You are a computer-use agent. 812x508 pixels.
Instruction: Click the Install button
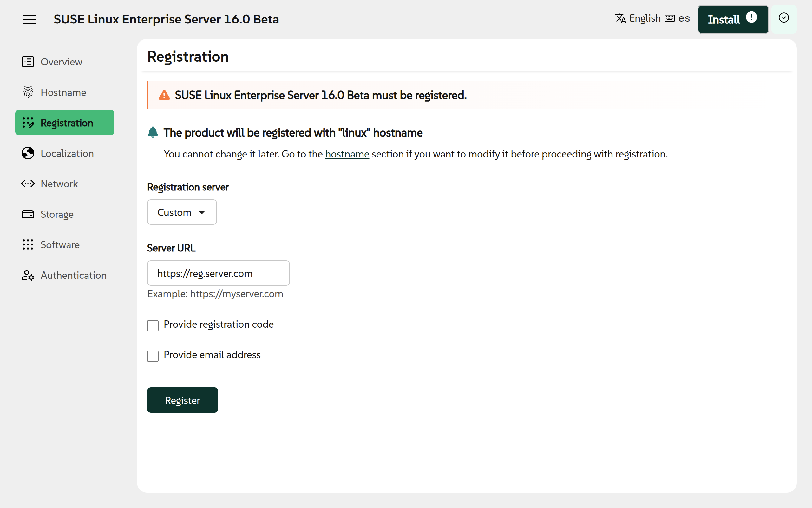(x=733, y=19)
